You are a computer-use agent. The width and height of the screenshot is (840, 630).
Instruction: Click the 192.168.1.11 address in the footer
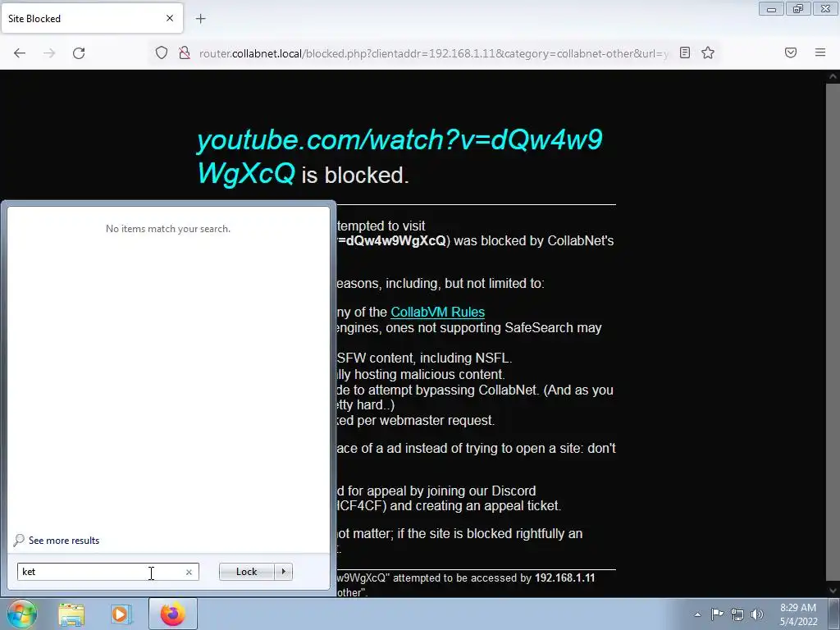[x=564, y=578]
